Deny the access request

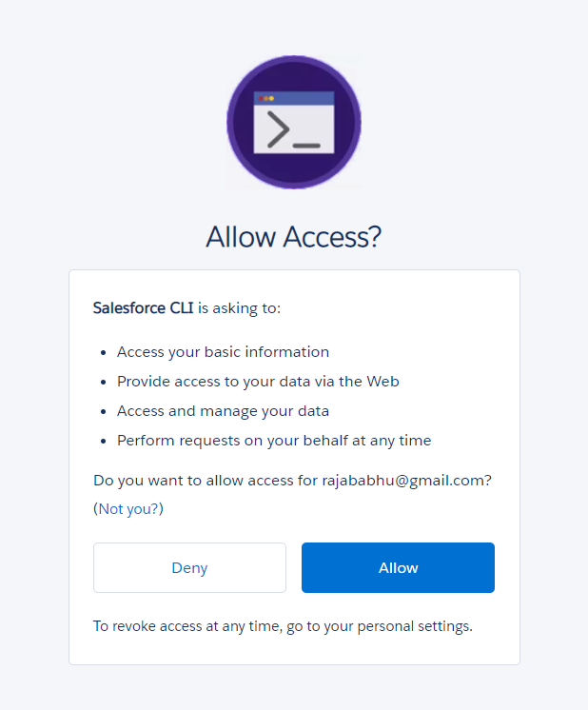(x=189, y=568)
